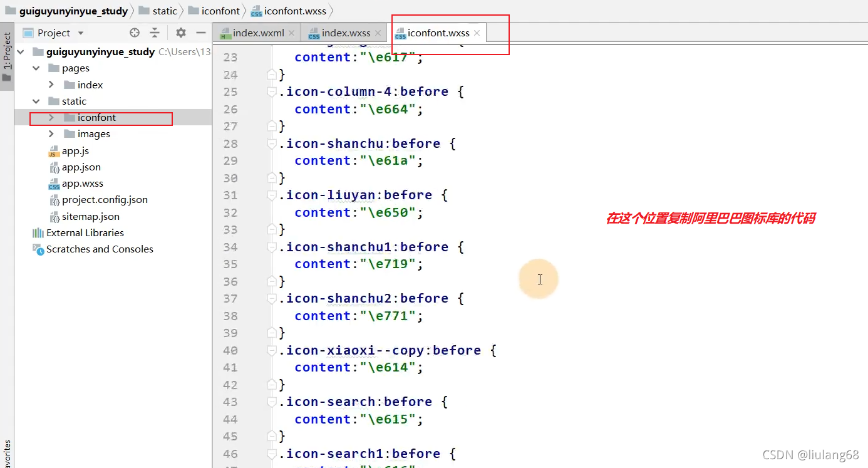The height and width of the screenshot is (468, 868).
Task: Fold the .icon-liuyan:before rule block
Action: pyautogui.click(x=272, y=195)
